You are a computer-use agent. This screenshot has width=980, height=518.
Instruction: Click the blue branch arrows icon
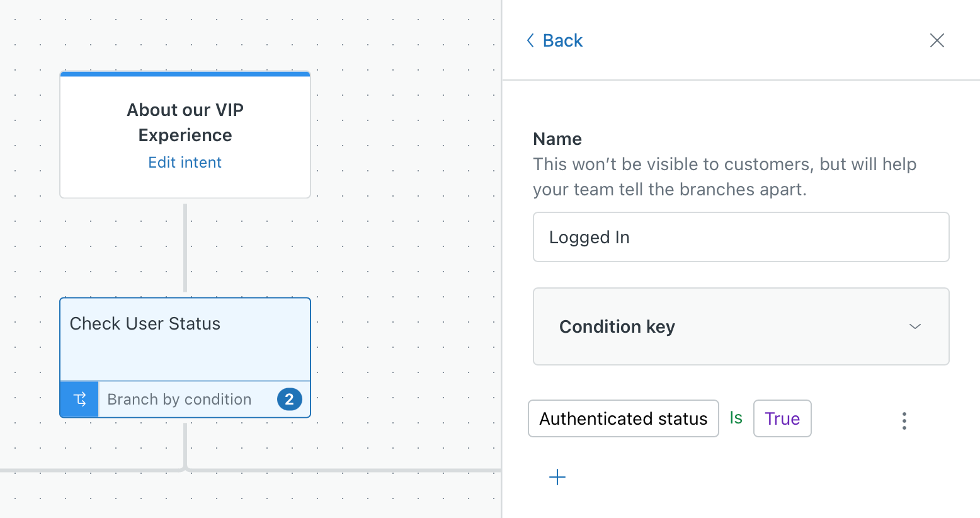click(80, 399)
